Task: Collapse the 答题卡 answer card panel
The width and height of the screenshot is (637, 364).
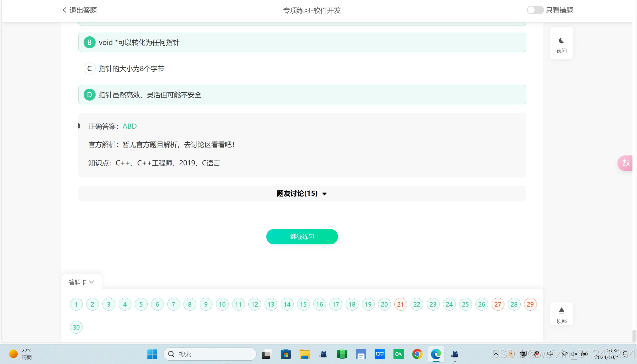Action: (81, 282)
